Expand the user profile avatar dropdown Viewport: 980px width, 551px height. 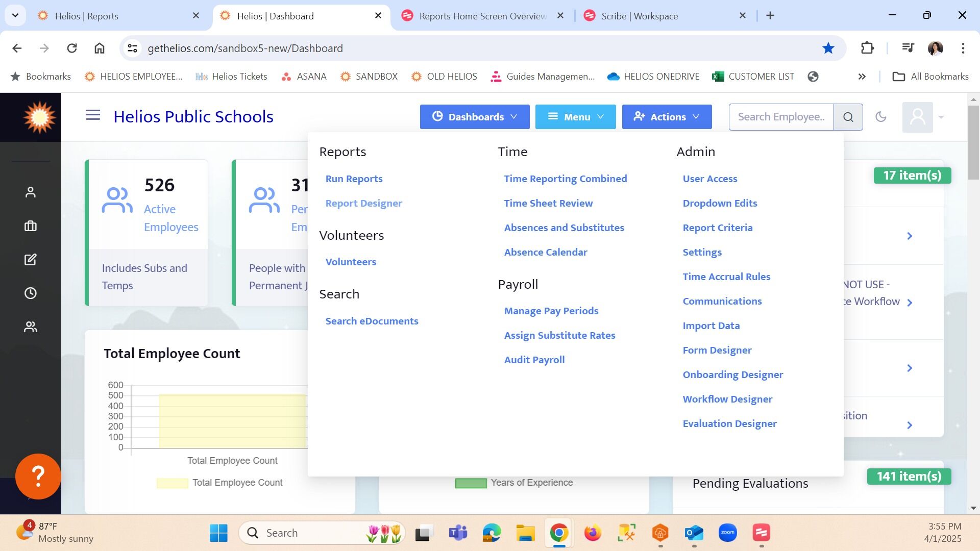(x=923, y=117)
